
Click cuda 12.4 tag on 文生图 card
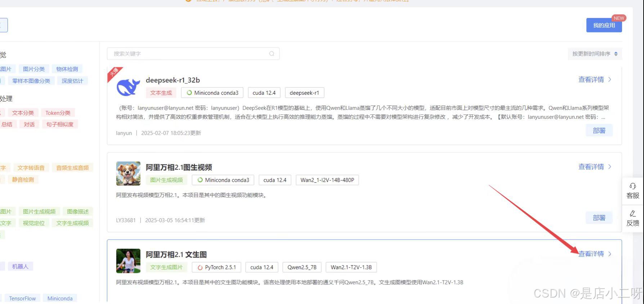tap(262, 267)
